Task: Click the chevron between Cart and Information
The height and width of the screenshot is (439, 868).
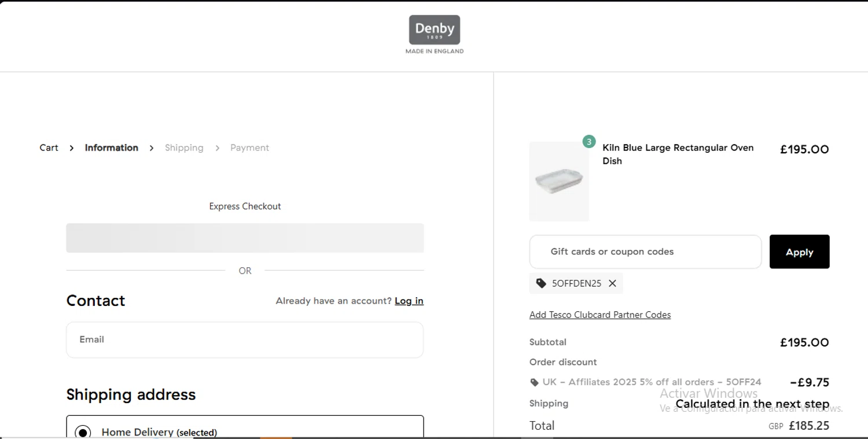Action: click(x=72, y=148)
